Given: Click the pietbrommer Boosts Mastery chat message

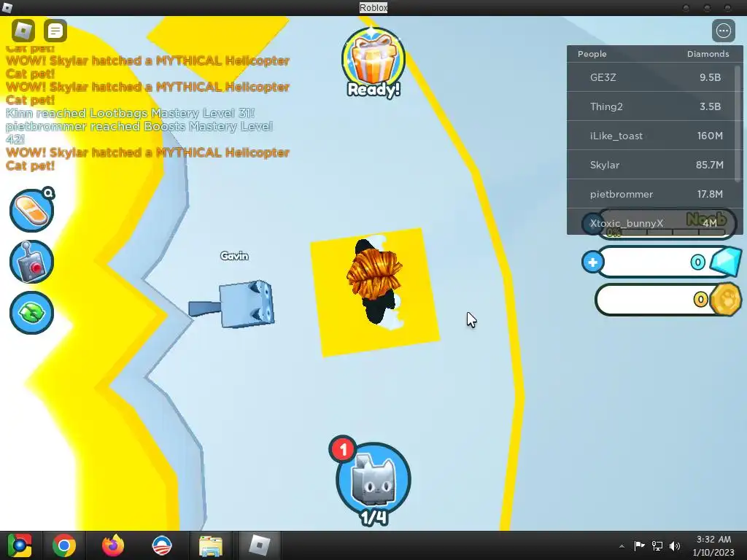Looking at the screenshot, I should click(x=139, y=133).
